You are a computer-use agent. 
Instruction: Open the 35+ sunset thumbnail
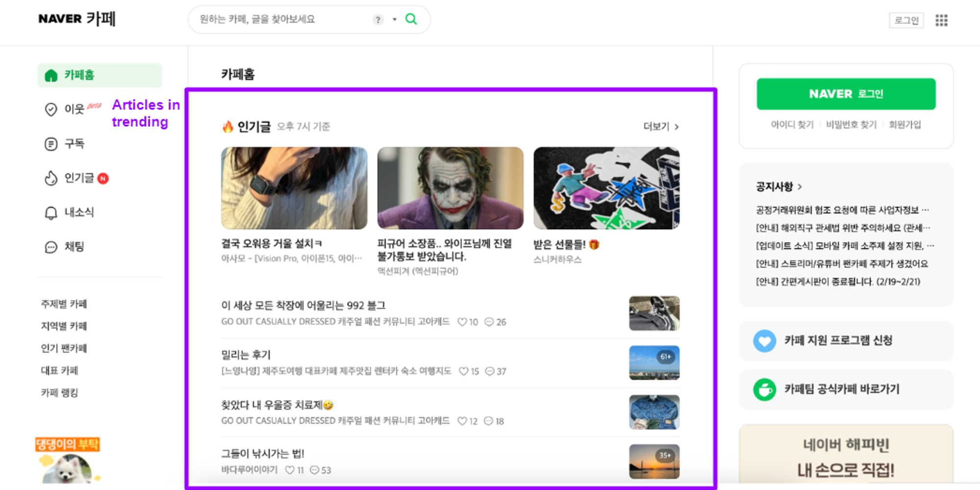654,462
